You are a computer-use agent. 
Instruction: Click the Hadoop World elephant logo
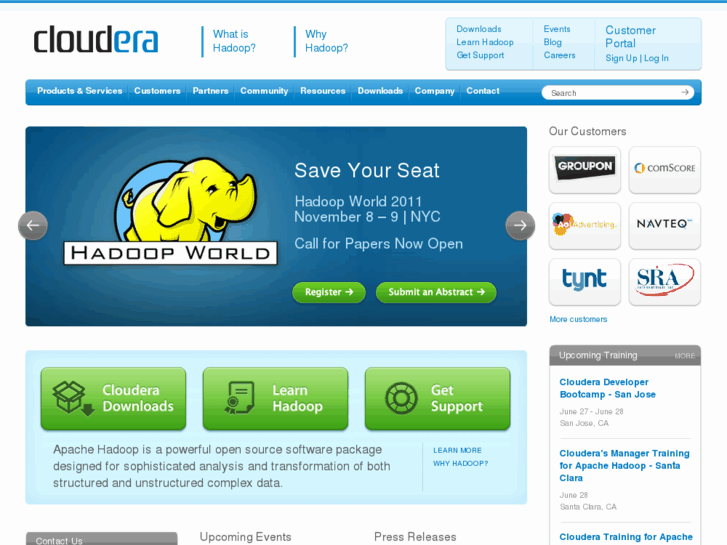170,211
